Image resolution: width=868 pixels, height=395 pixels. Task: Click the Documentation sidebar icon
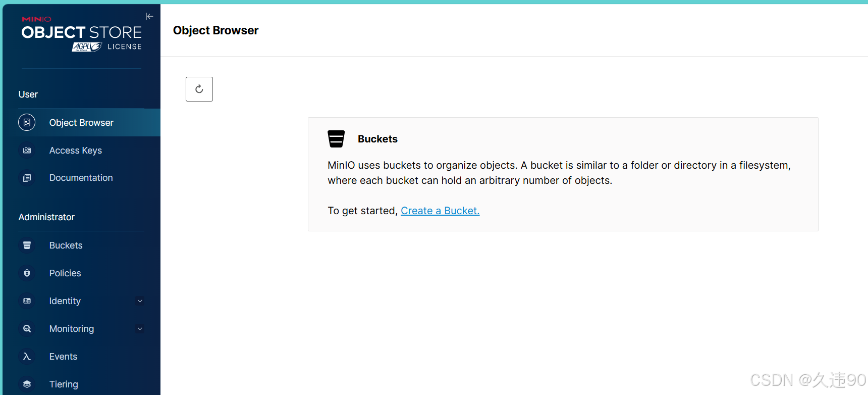[27, 178]
